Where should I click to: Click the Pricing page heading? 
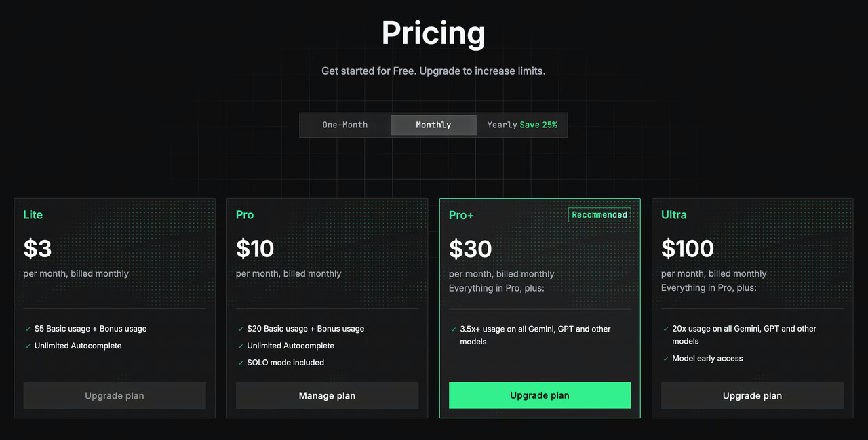(433, 33)
